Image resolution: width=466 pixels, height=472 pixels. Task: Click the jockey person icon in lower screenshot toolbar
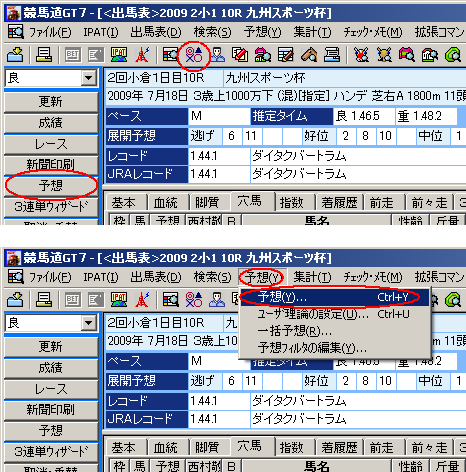click(x=217, y=300)
